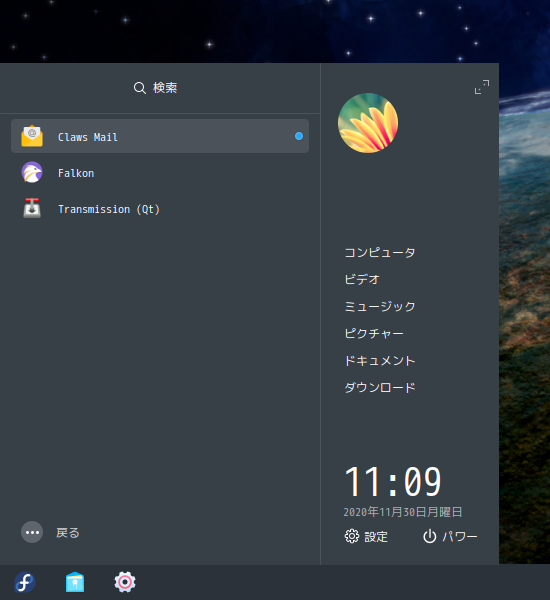Click the 戻る ellipsis circle icon
The image size is (550, 600).
pyautogui.click(x=32, y=532)
